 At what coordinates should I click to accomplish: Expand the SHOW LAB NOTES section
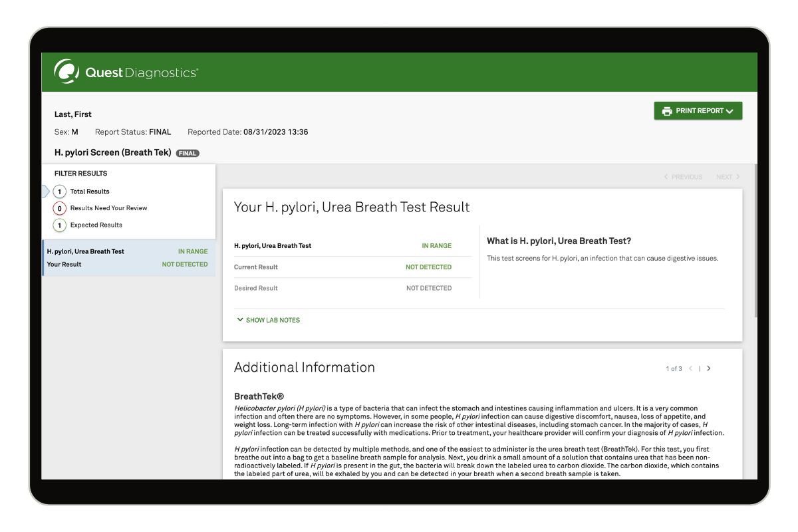pyautogui.click(x=273, y=320)
